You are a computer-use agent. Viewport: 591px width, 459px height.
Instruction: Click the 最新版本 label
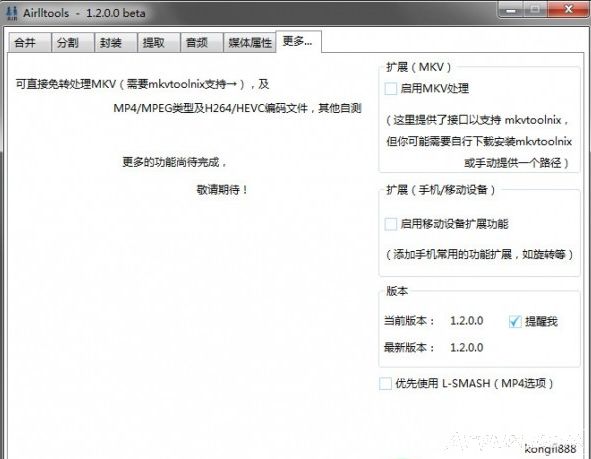[x=409, y=347]
